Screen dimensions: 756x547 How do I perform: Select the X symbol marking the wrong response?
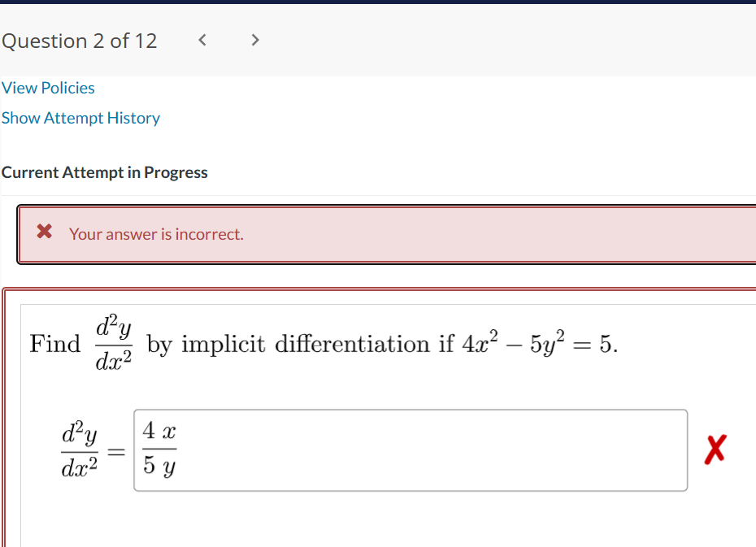point(715,450)
